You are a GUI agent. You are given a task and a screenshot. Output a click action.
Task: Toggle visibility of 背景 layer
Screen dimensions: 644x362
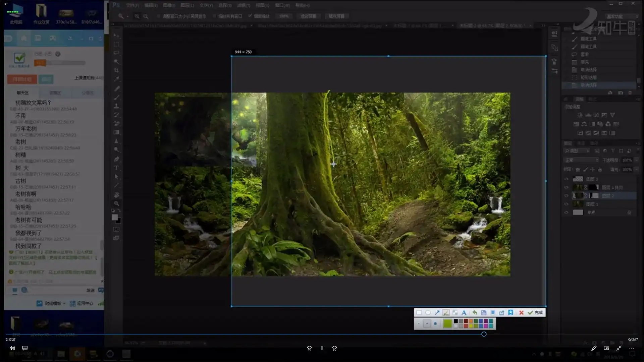click(567, 213)
